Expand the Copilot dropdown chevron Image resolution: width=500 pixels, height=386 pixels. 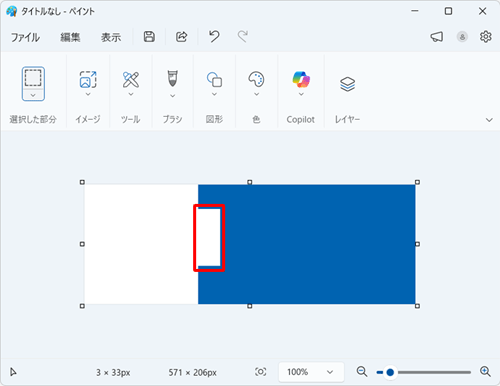click(x=301, y=94)
